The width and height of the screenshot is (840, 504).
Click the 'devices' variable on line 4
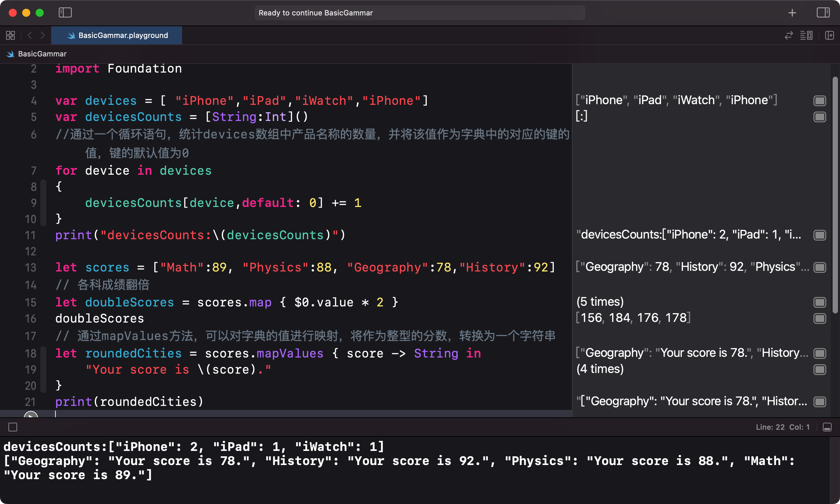[111, 101]
